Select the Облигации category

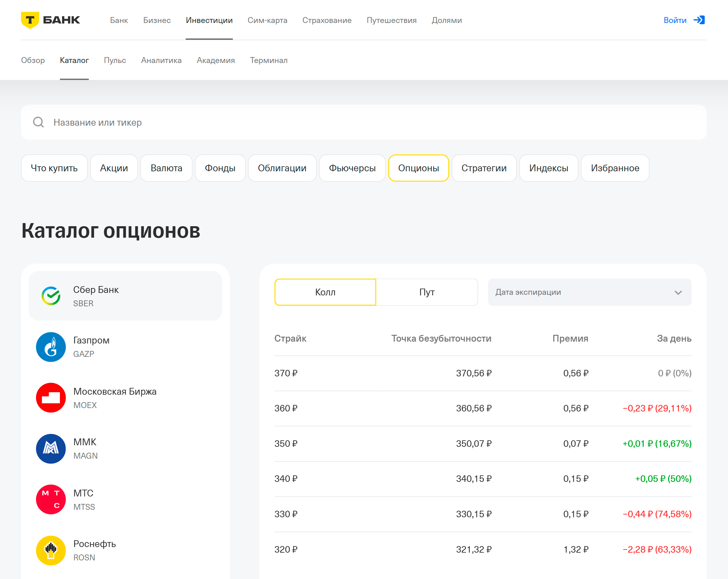pos(282,168)
